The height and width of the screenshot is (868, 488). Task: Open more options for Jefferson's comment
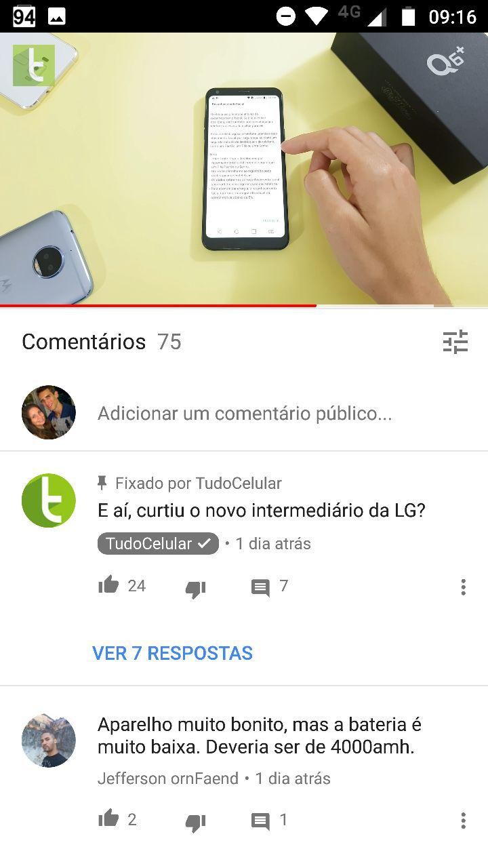pos(463,821)
